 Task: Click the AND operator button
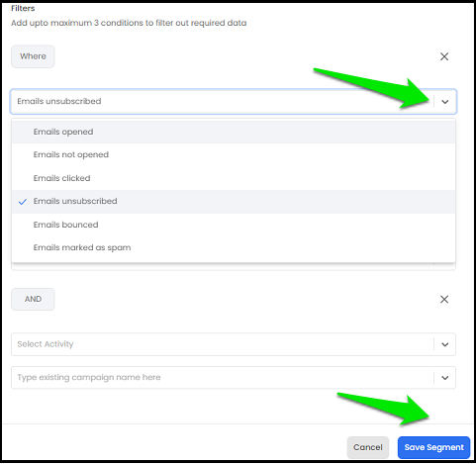[x=33, y=299]
